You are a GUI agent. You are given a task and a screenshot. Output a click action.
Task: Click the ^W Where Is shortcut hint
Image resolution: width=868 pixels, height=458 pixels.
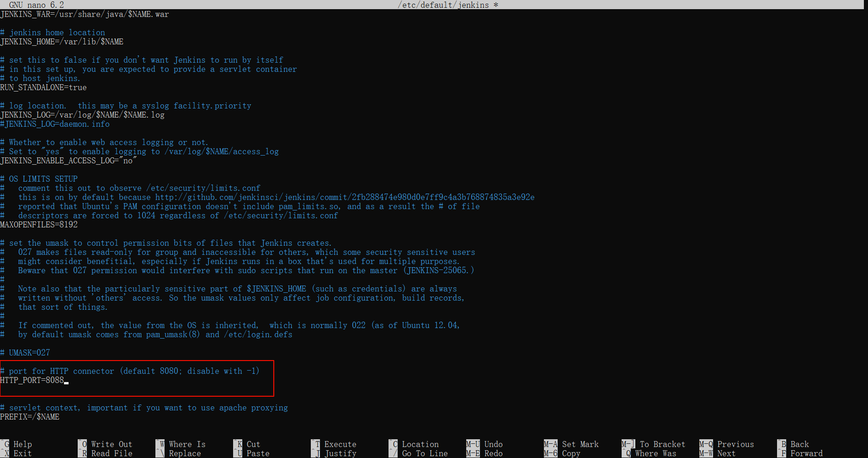point(181,444)
